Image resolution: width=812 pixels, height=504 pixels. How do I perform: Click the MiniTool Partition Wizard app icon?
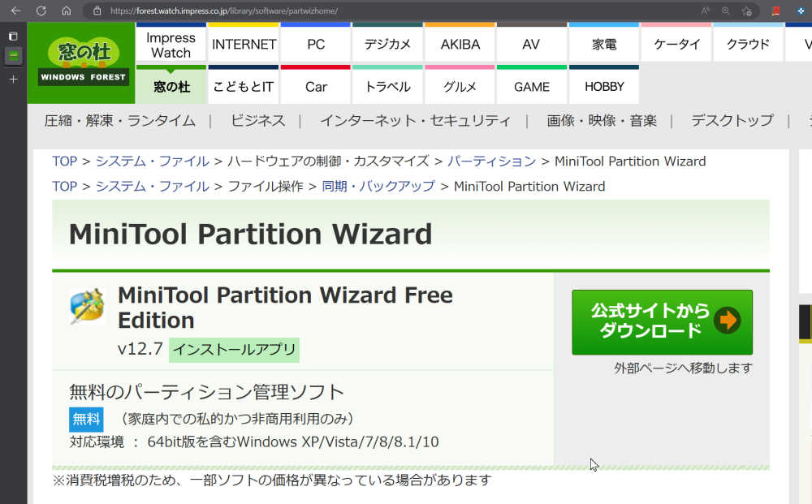(88, 306)
